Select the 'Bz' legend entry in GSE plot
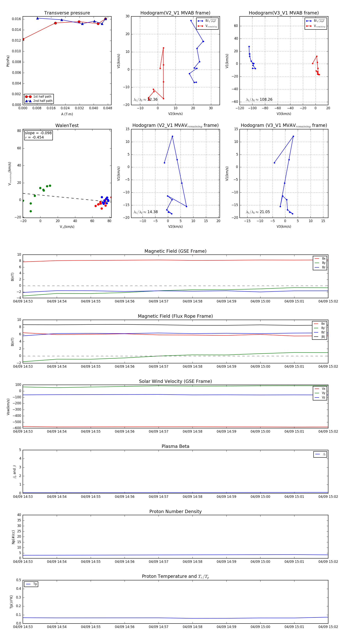 pos(320,267)
